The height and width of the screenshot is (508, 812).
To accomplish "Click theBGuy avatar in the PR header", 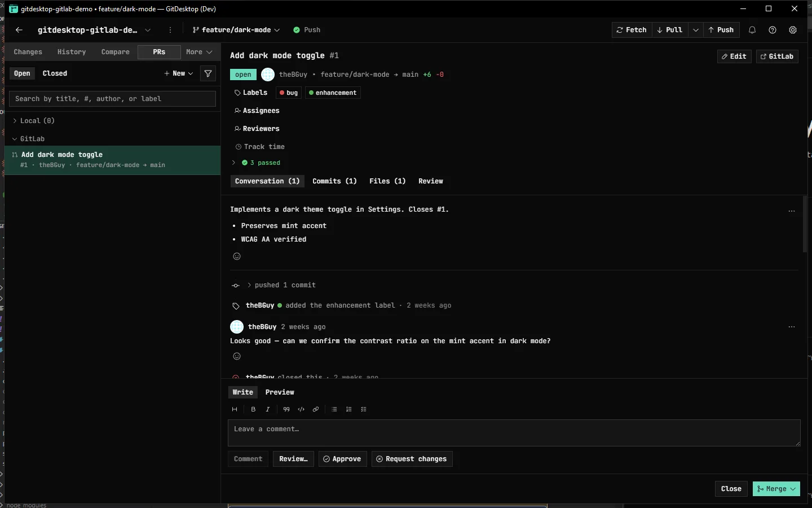I will pyautogui.click(x=268, y=75).
